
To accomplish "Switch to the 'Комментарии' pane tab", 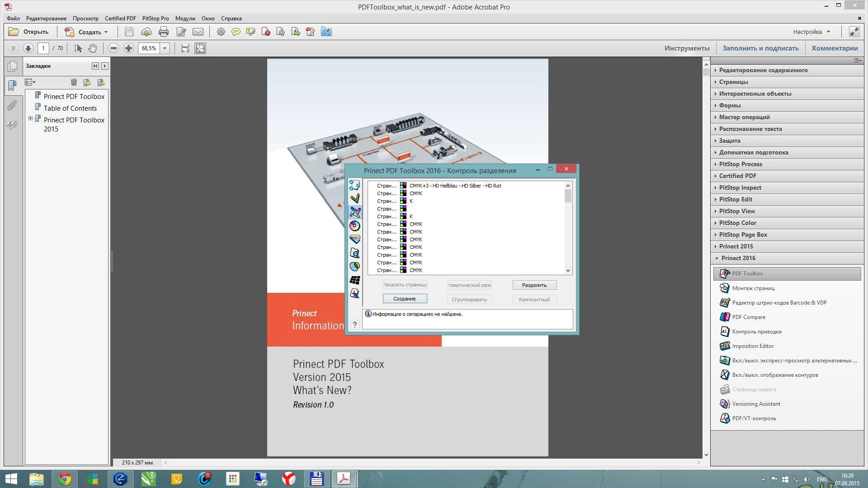I will coord(835,48).
